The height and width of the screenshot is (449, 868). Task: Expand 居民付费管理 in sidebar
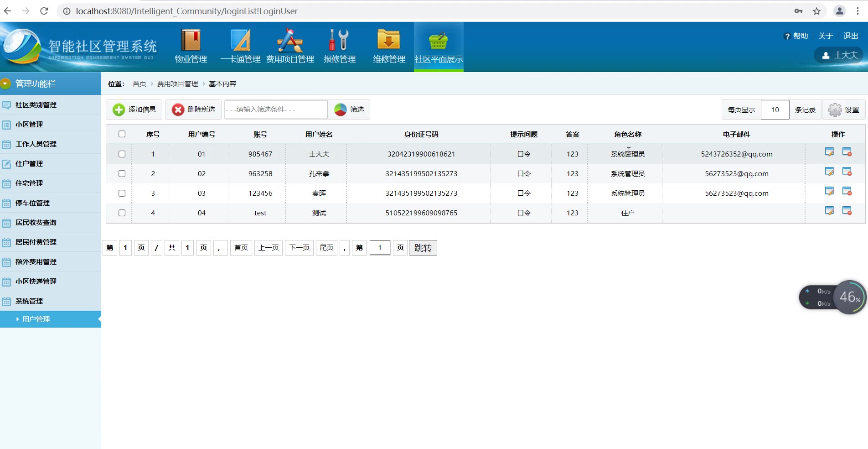tap(51, 242)
